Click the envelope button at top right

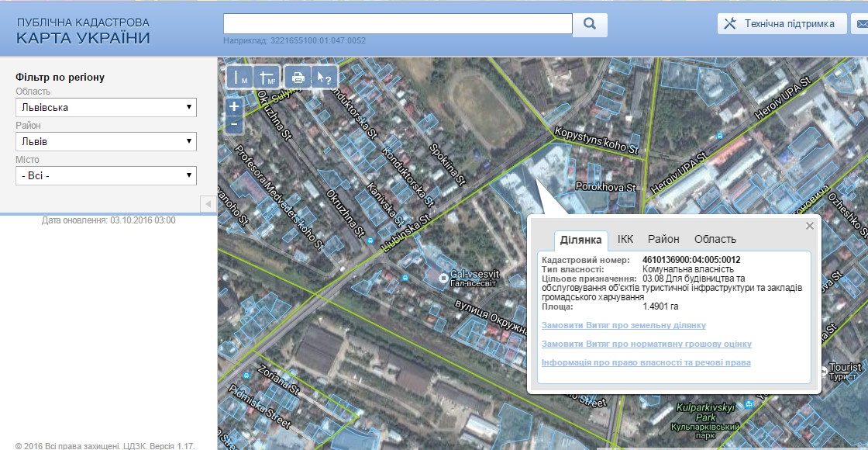pos(861,24)
